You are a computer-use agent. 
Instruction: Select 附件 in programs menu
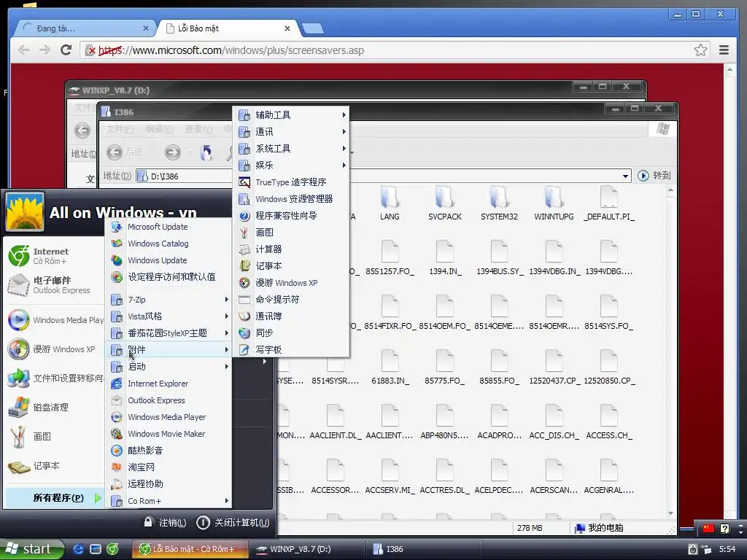169,350
